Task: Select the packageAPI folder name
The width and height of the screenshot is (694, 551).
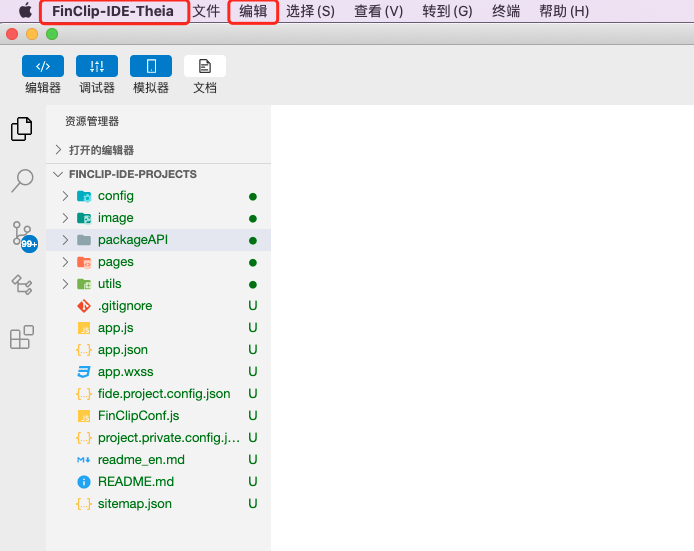Action: [133, 240]
